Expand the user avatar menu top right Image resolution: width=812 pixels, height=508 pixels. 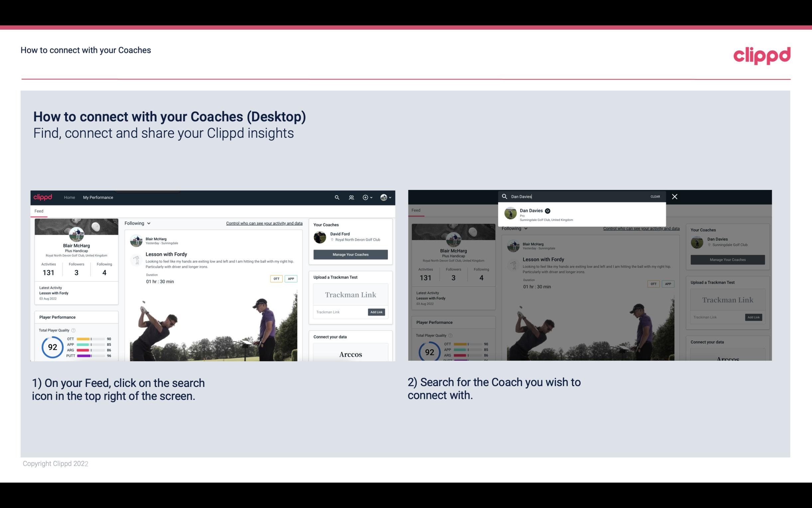pyautogui.click(x=385, y=197)
